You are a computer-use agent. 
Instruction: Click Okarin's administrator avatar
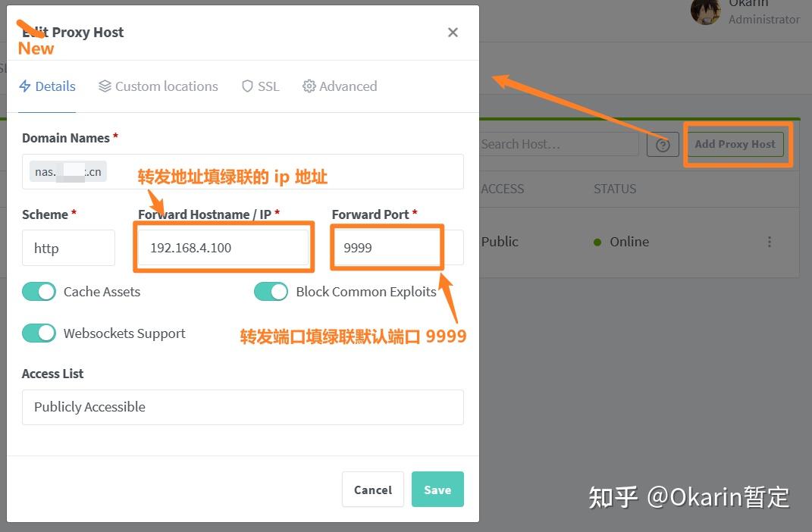706,13
